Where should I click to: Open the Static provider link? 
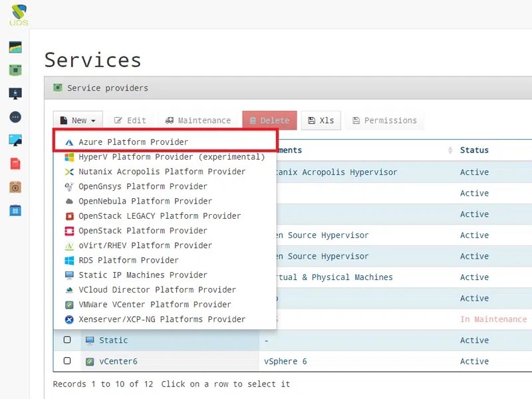(113, 340)
